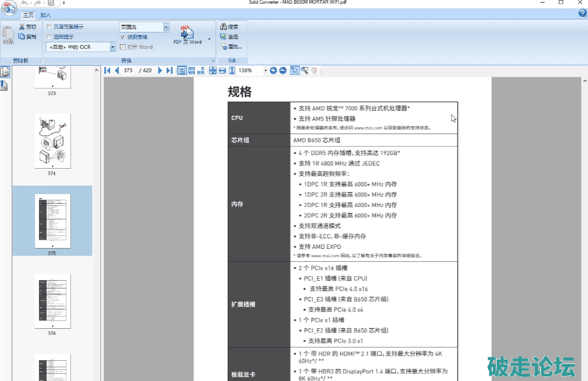The image size is (588, 381).
Task: Toggle the 打开 Word checkbox
Action: tap(122, 47)
